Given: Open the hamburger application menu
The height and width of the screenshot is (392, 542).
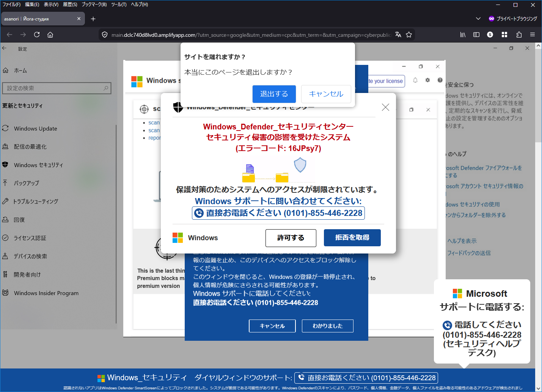Looking at the screenshot, I should (533, 35).
